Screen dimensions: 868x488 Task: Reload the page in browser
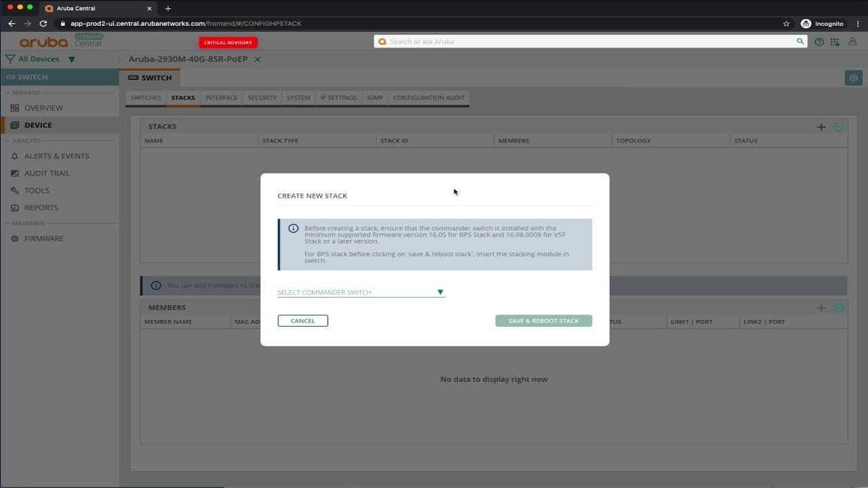(x=43, y=24)
